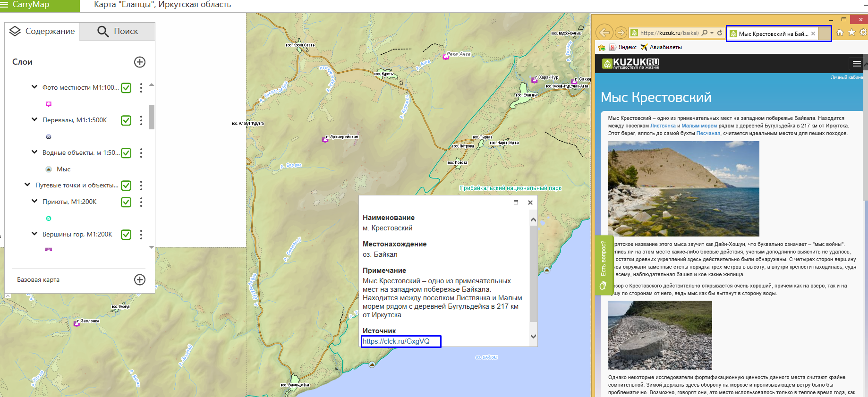Click browser back arrow button

pos(604,33)
